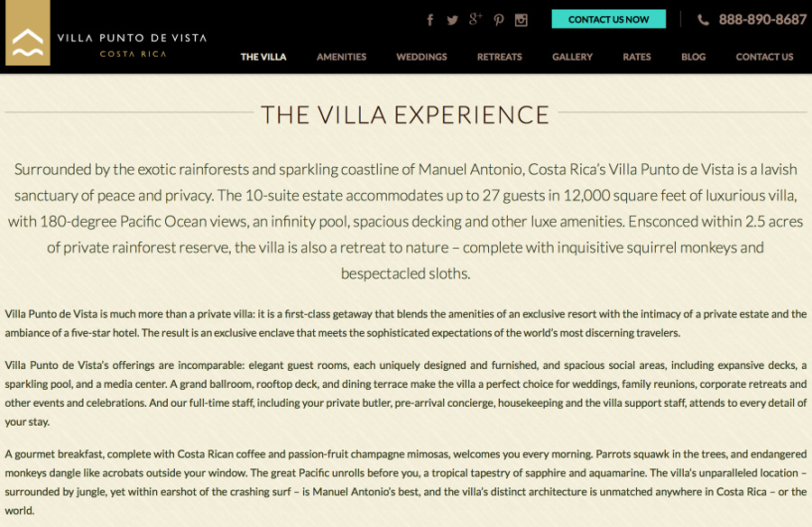This screenshot has height=527, width=812.
Task: Click the gold Villa logo emblem
Action: (x=28, y=32)
